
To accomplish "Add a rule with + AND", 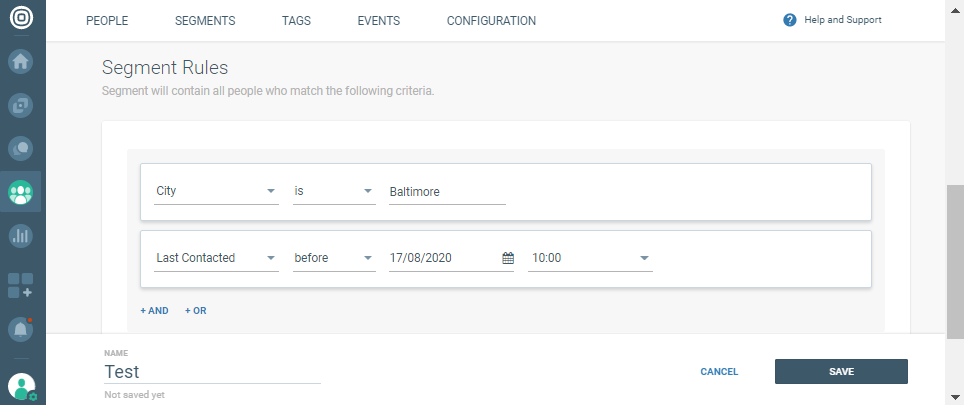I will (154, 311).
